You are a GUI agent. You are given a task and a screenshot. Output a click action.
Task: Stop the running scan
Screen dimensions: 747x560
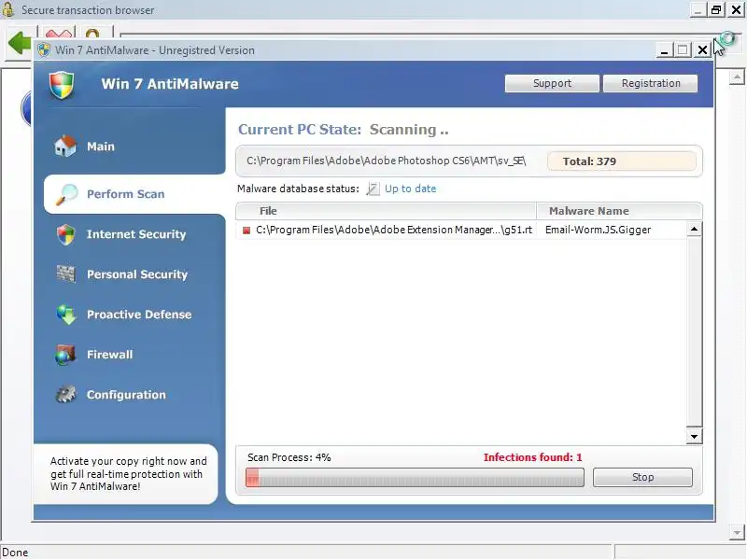642,477
